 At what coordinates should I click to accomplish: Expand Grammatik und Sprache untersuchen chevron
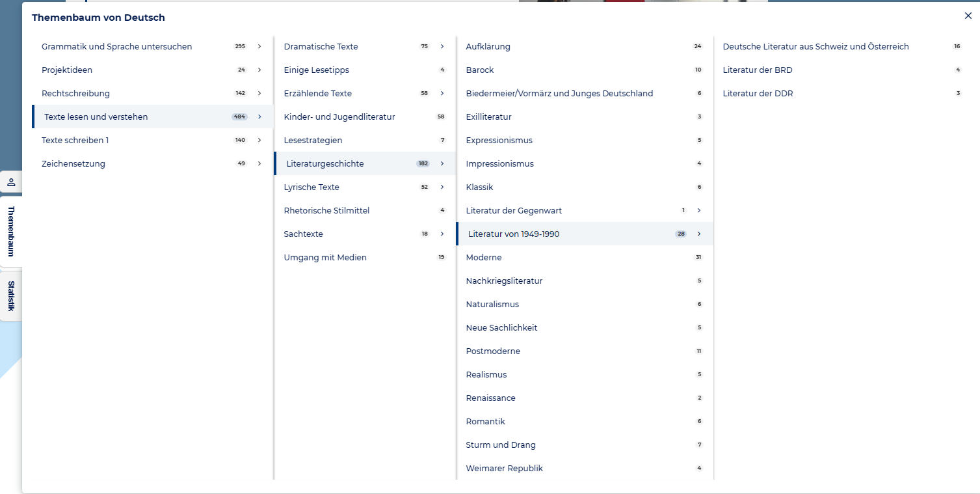pyautogui.click(x=259, y=47)
